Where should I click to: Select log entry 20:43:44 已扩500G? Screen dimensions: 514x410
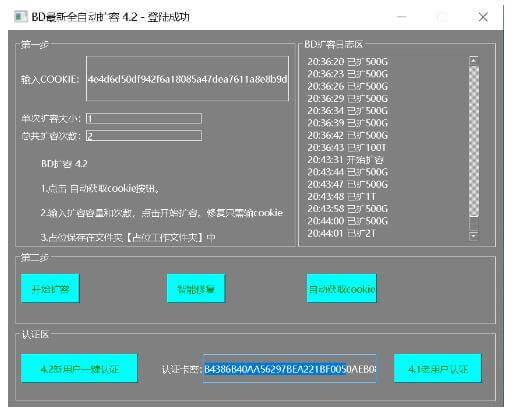[x=347, y=172]
